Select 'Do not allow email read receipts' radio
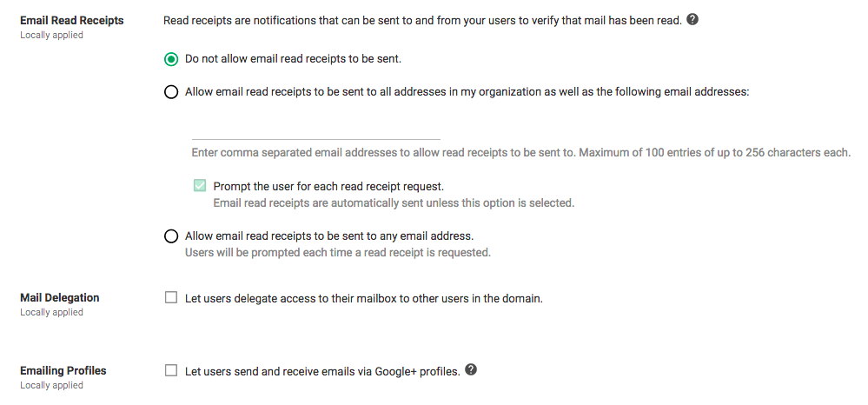 pos(171,59)
